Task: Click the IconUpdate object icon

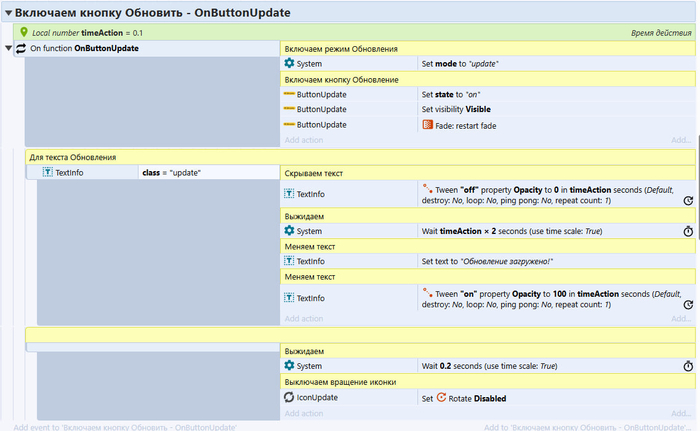Action: pyautogui.click(x=290, y=398)
